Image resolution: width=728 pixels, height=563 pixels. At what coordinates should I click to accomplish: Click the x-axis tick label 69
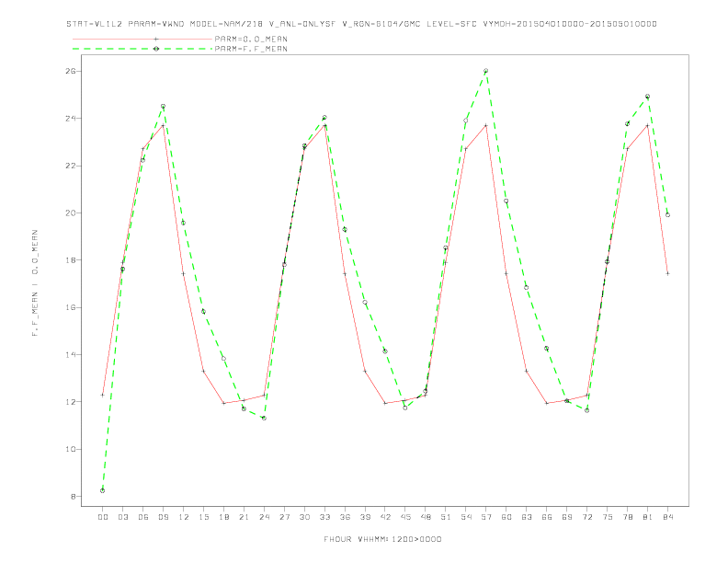pyautogui.click(x=567, y=517)
